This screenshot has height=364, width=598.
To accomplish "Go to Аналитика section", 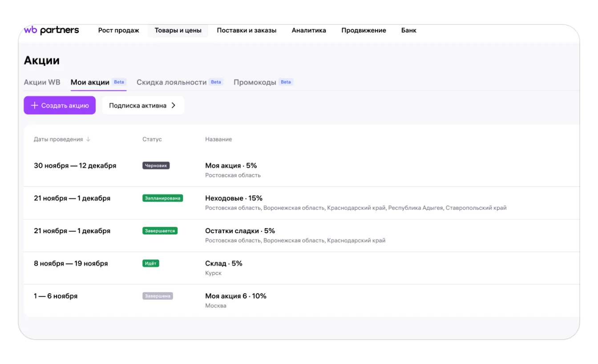I will [309, 30].
